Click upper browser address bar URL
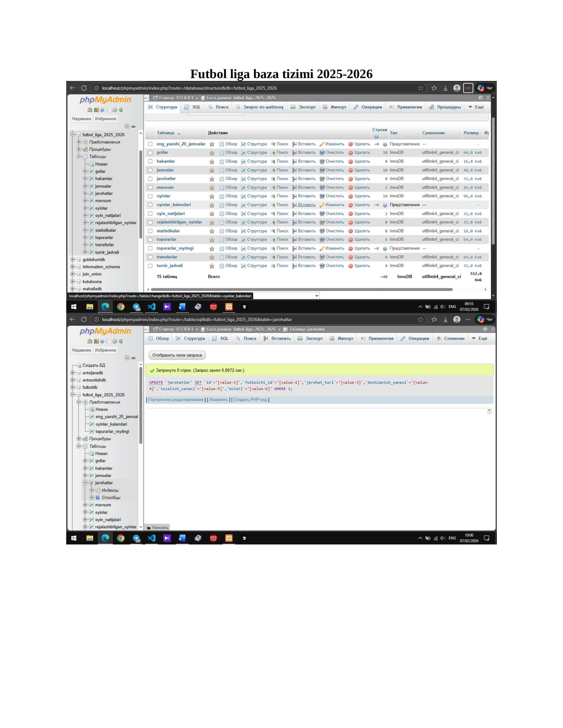Viewport: 563px width, 728px height. pyautogui.click(x=189, y=88)
